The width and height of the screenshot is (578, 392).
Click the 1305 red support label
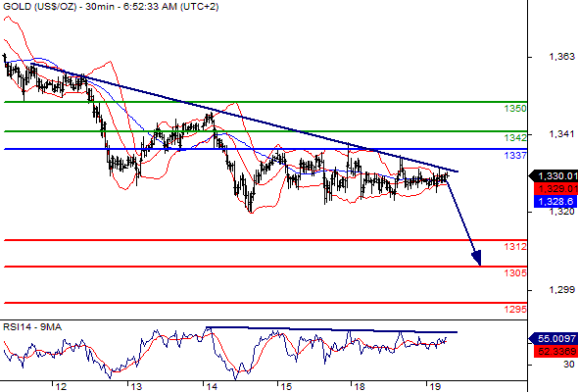[515, 273]
